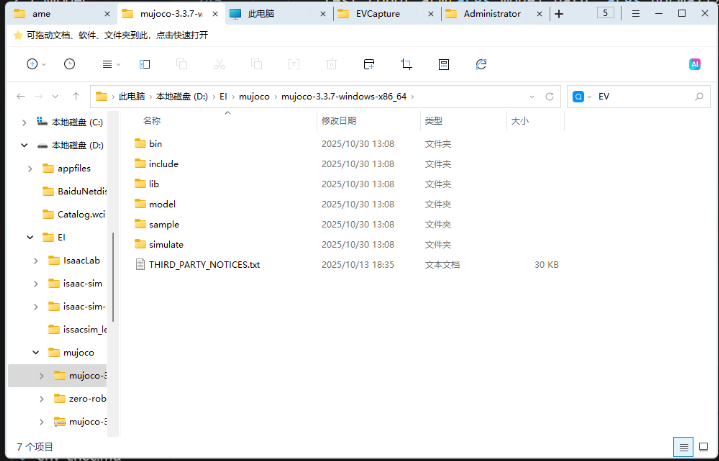Select Catalog.wci folder in tree
Image resolution: width=719 pixels, height=461 pixels.
click(74, 214)
